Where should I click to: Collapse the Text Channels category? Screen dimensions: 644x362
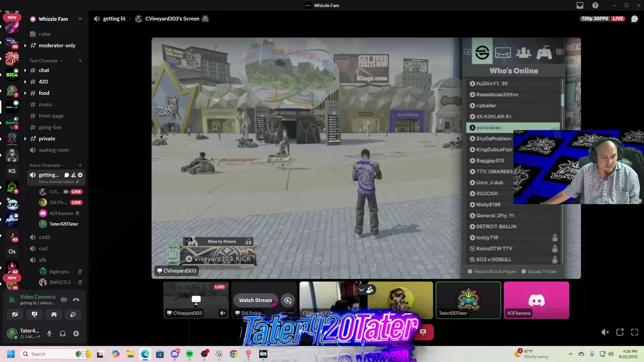pos(46,61)
